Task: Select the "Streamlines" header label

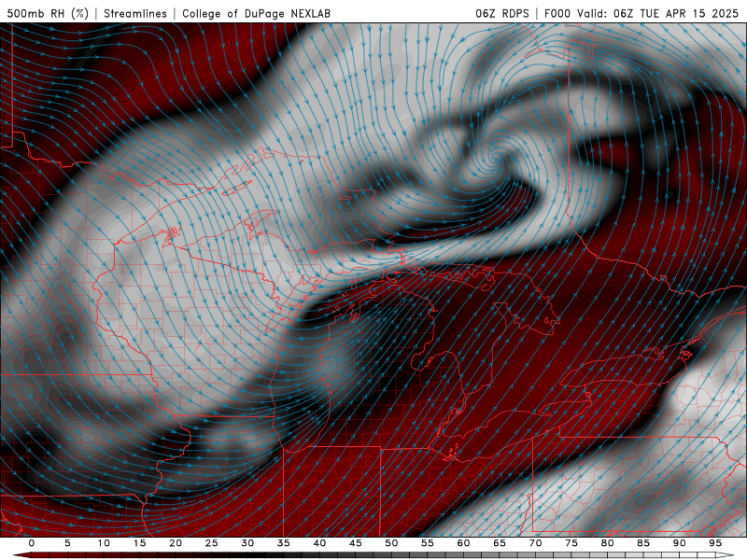Action: [x=135, y=13]
